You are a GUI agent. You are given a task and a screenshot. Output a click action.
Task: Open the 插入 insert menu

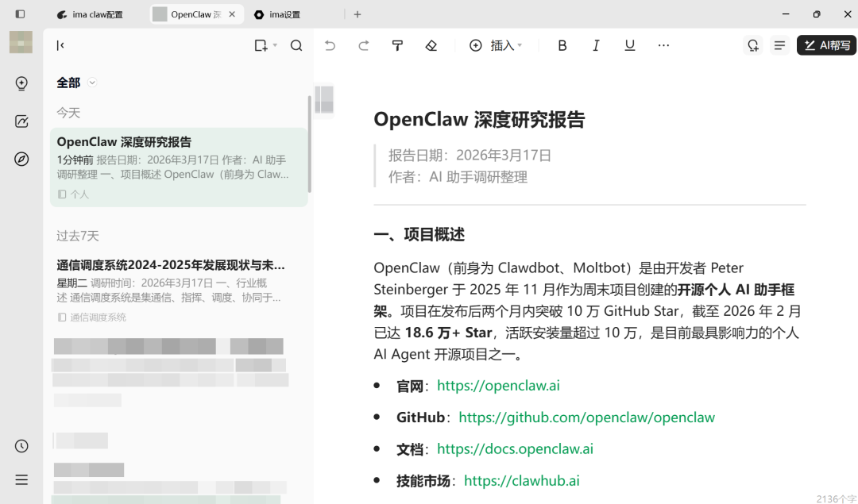496,45
